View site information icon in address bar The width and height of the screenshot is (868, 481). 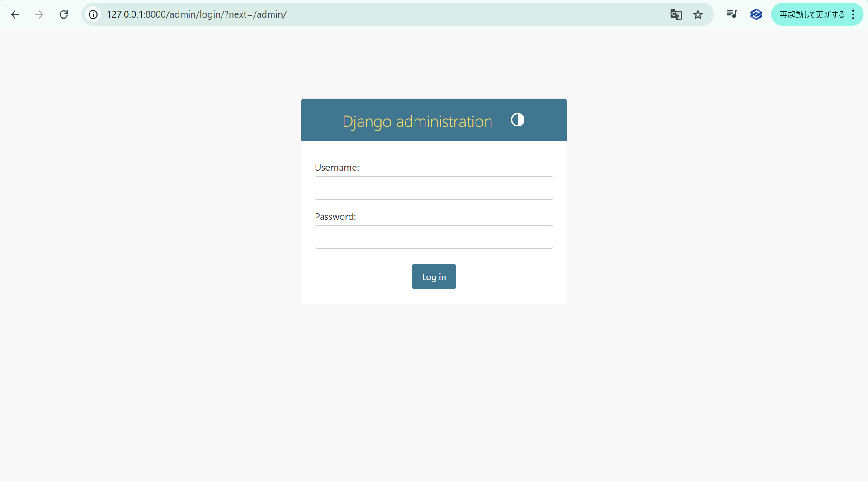pyautogui.click(x=93, y=14)
